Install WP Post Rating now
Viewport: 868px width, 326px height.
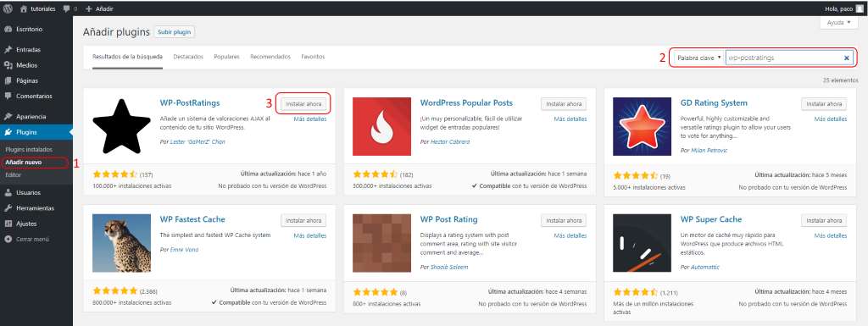tap(564, 220)
